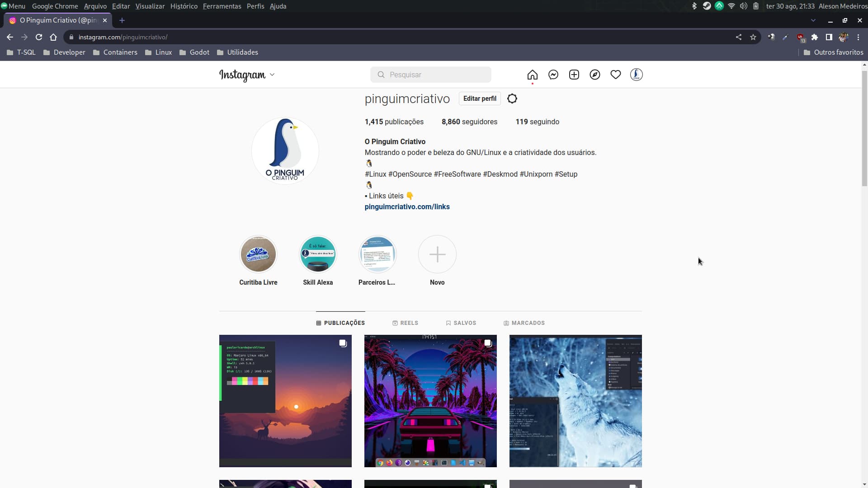868x488 pixels.
Task: Open a new browser tab
Action: (x=122, y=20)
